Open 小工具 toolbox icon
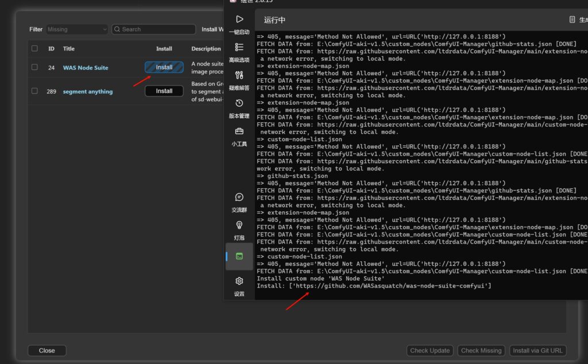This screenshot has width=588, height=364. (239, 131)
